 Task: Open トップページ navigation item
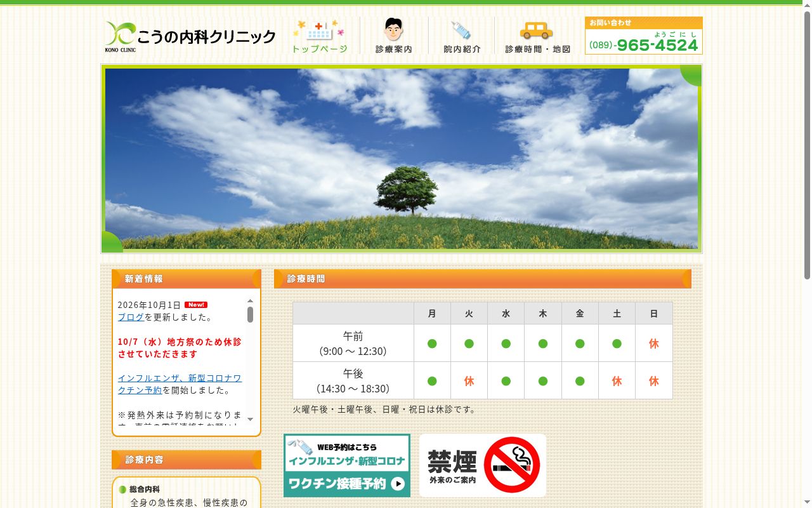click(x=320, y=36)
